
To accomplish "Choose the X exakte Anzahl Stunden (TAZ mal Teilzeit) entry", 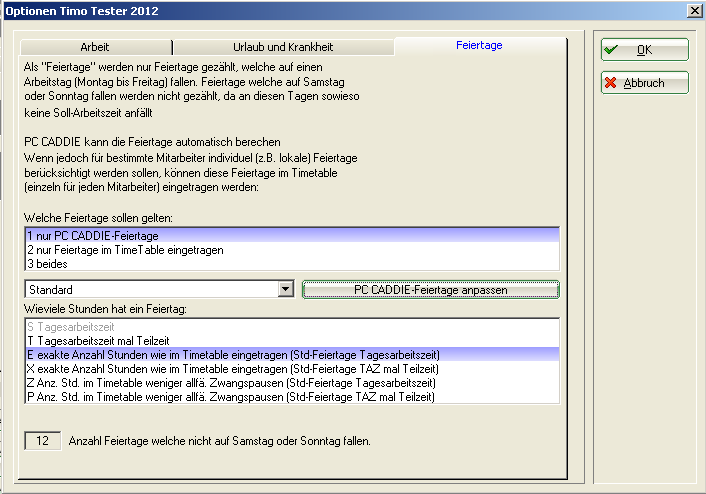I will point(292,369).
